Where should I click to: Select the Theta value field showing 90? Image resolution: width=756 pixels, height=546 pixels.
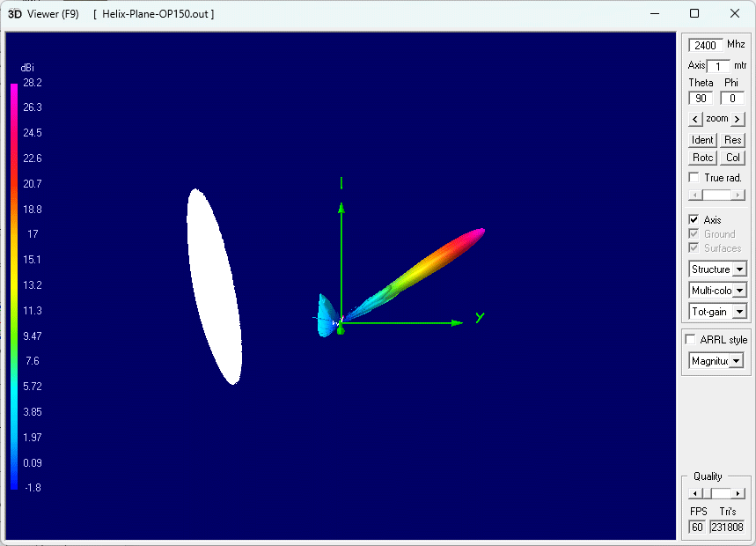pos(701,98)
